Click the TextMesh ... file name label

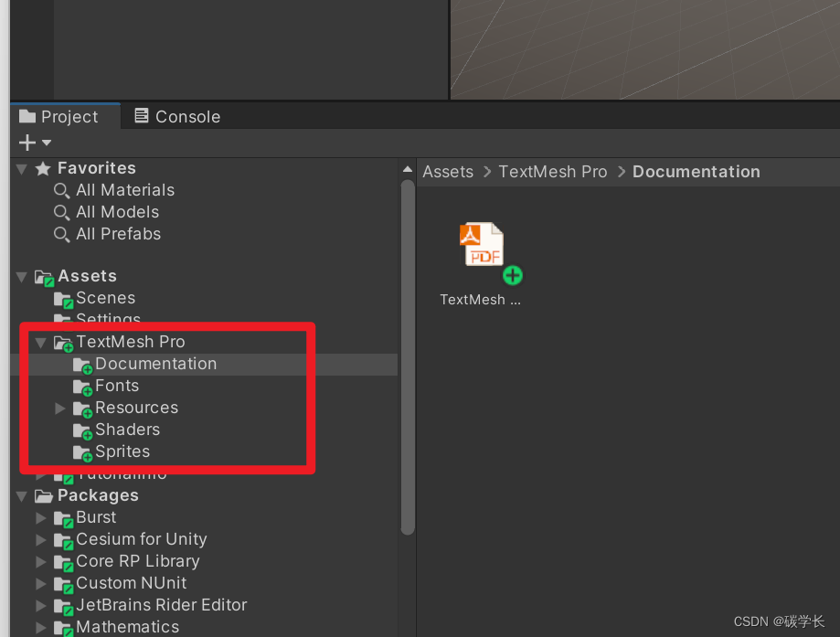[x=480, y=300]
